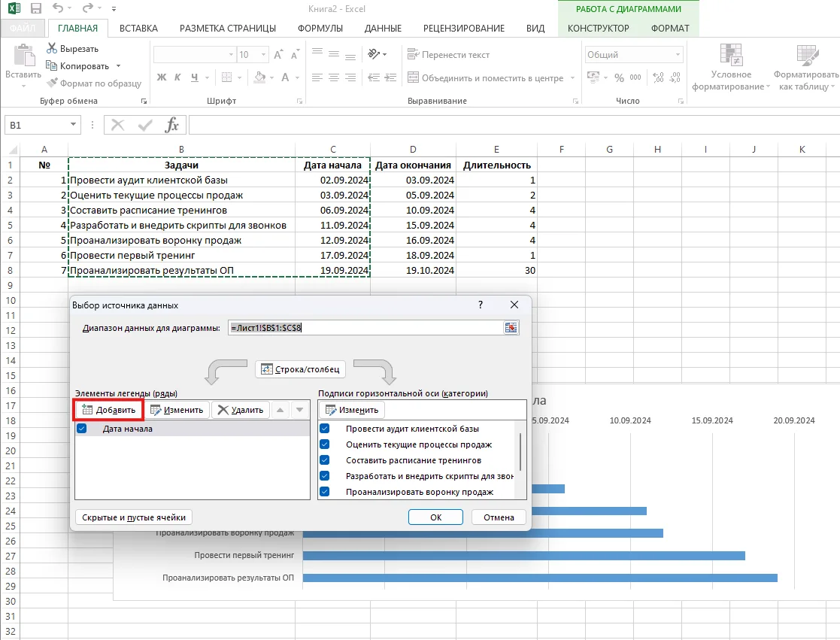
Task: Click Insert Function fx icon
Action: 172,126
